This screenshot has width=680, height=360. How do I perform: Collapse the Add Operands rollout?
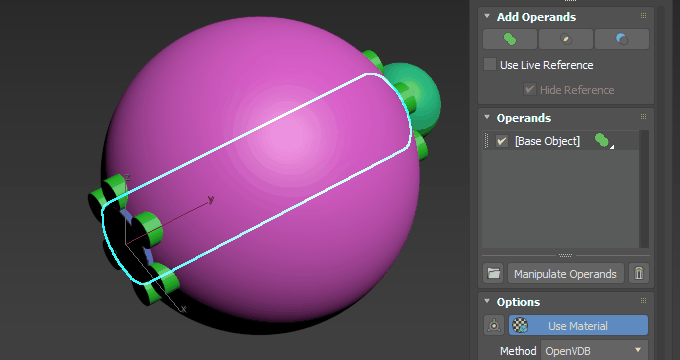487,16
